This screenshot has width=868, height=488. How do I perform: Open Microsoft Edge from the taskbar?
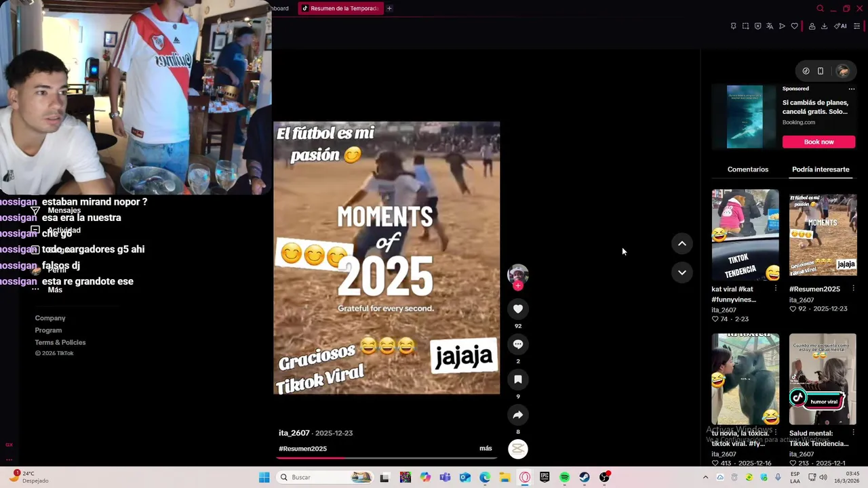485,477
